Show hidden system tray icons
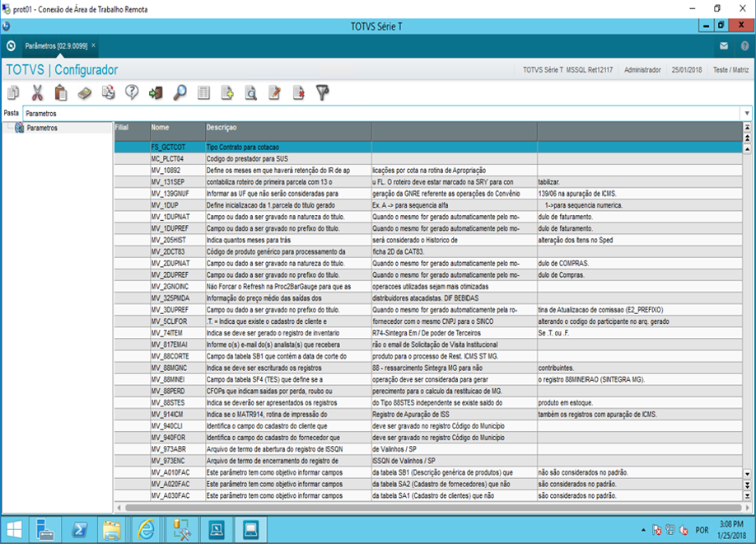756x544 pixels. tap(642, 528)
